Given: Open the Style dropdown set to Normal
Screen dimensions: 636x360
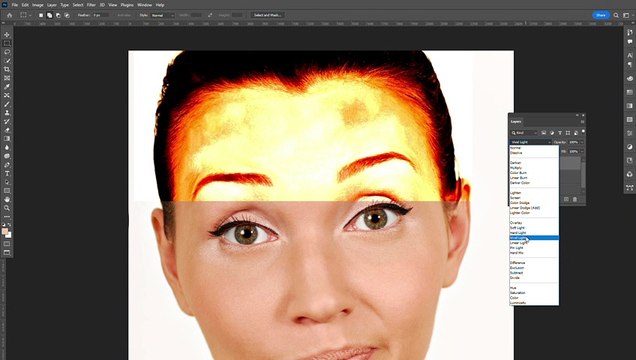Looking at the screenshot, I should tap(162, 15).
